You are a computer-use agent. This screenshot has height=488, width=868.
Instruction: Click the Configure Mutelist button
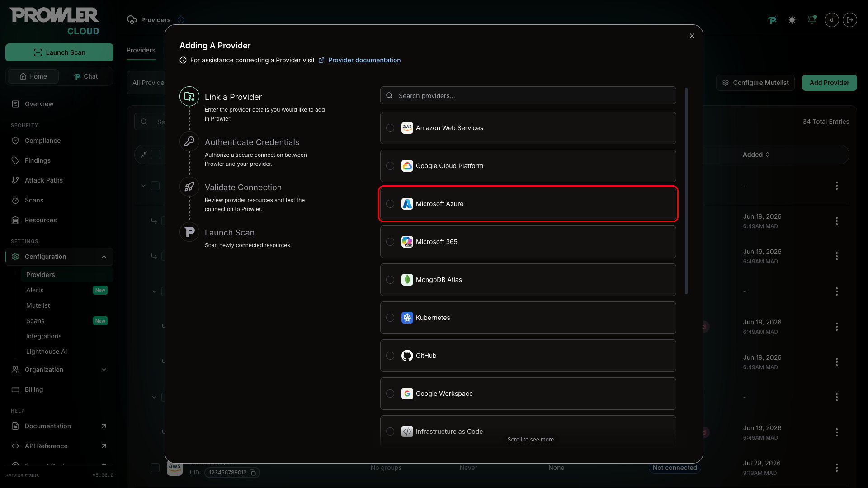(755, 83)
